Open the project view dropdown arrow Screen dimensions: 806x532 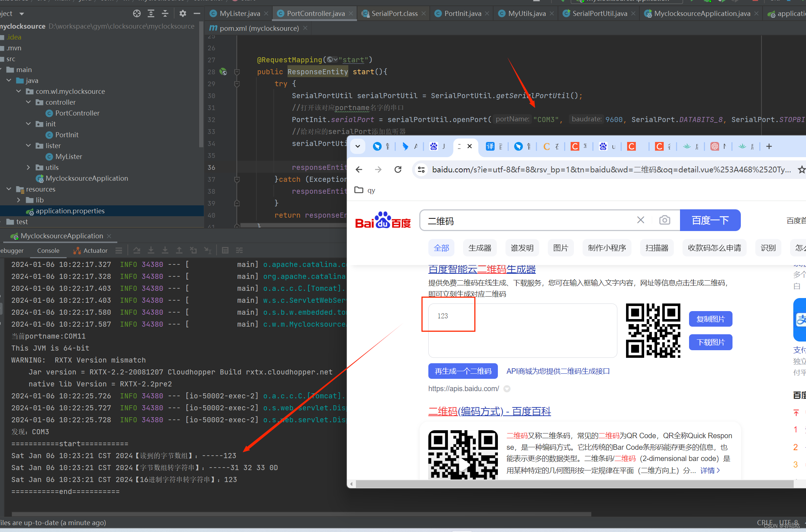tap(22, 14)
